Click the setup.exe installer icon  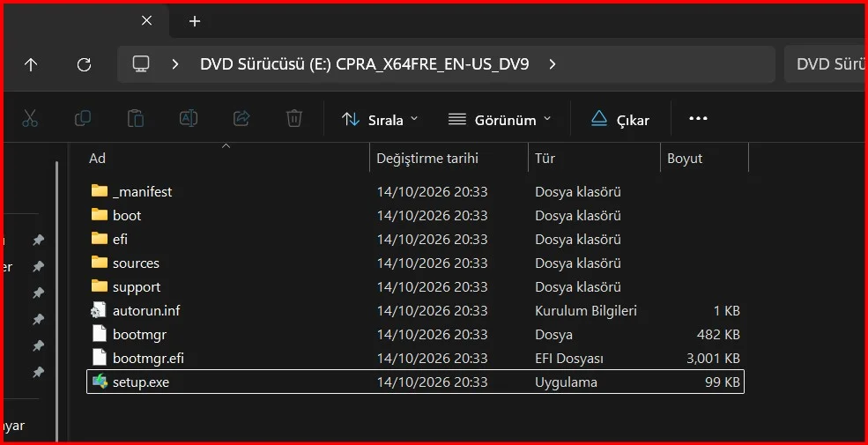(x=99, y=382)
